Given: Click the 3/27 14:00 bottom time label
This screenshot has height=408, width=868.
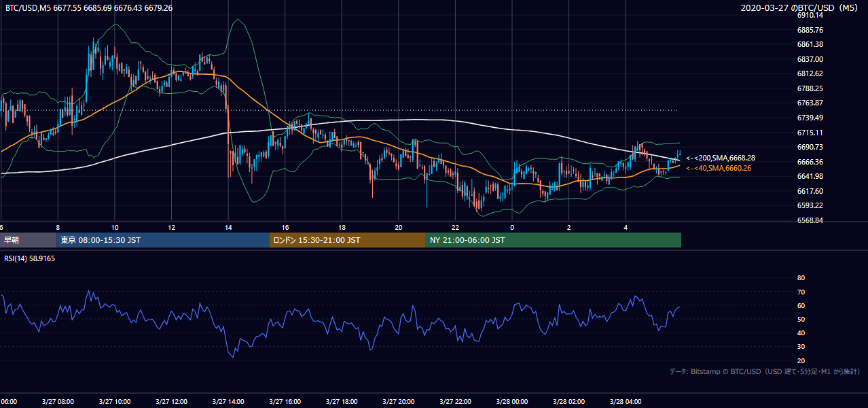Looking at the screenshot, I should (228, 401).
